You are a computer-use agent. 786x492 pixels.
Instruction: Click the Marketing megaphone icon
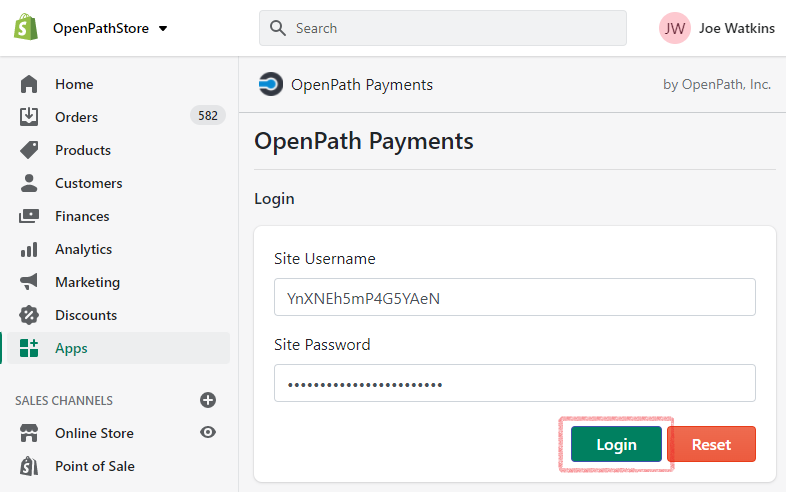tap(29, 282)
